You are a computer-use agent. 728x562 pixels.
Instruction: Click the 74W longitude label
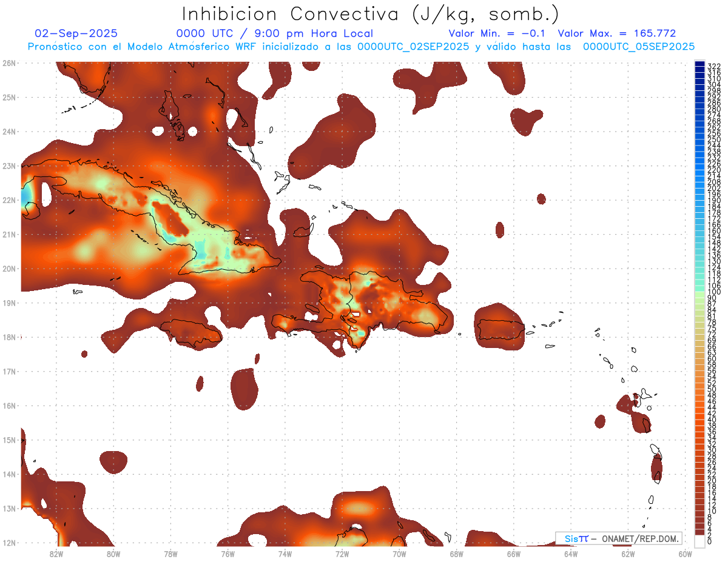pyautogui.click(x=285, y=554)
